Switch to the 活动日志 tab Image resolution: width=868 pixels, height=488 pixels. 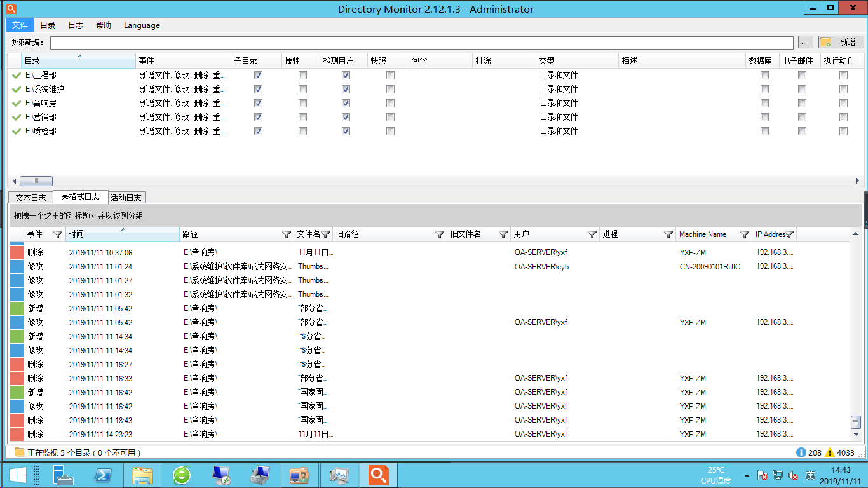tap(126, 196)
